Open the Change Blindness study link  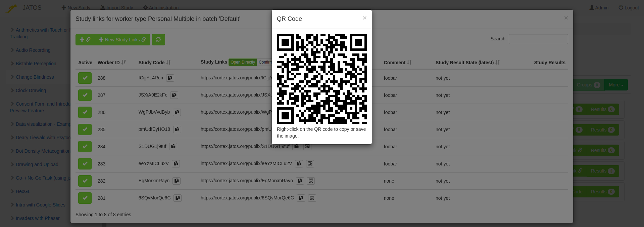pyautogui.click(x=35, y=77)
